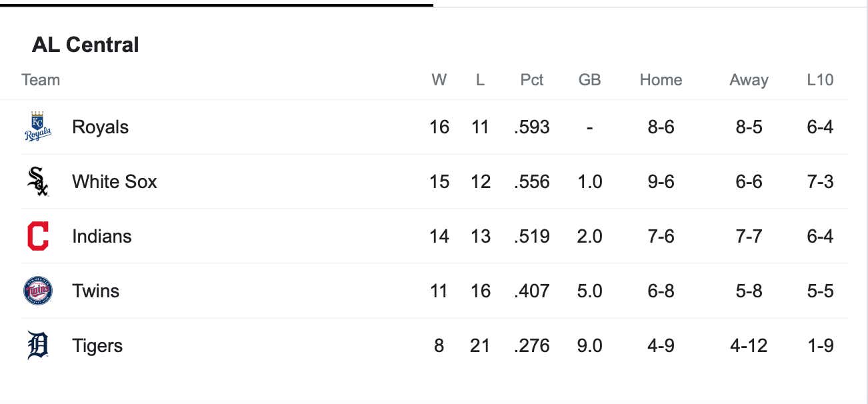868x404 pixels.
Task: Click the L10 column header
Action: [x=820, y=80]
